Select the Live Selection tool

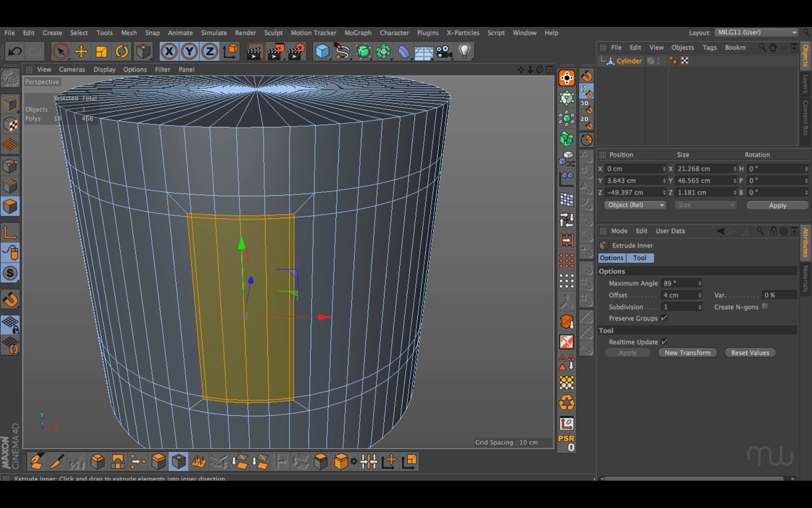point(60,51)
